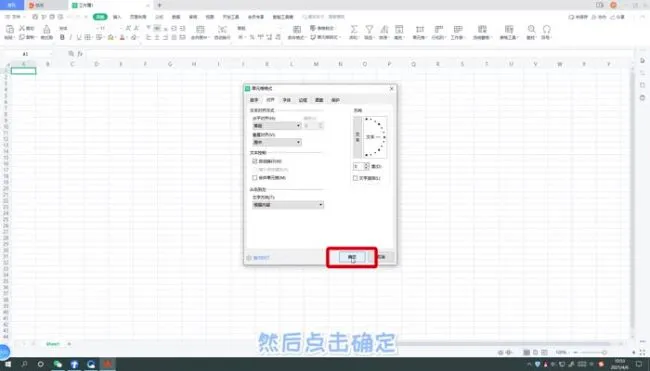The width and height of the screenshot is (650, 371).
Task: Click the Worksheet icon in the ribbon
Action: pyautogui.click(x=458, y=29)
